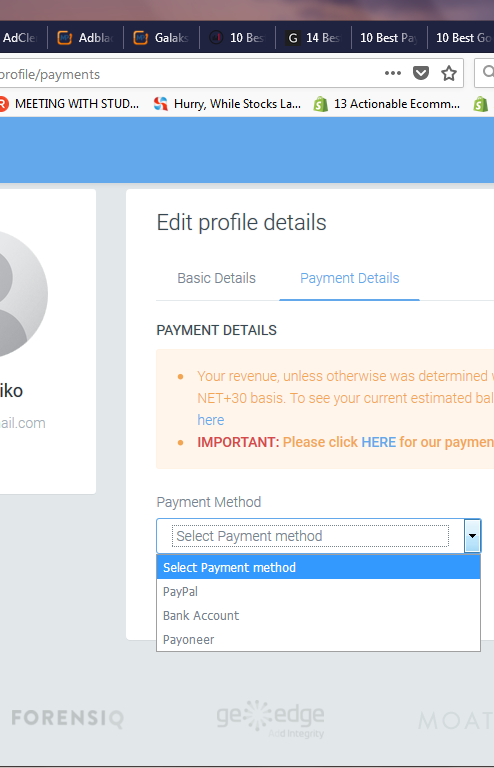Click the profile avatar picture
The width and height of the screenshot is (494, 768).
20,294
